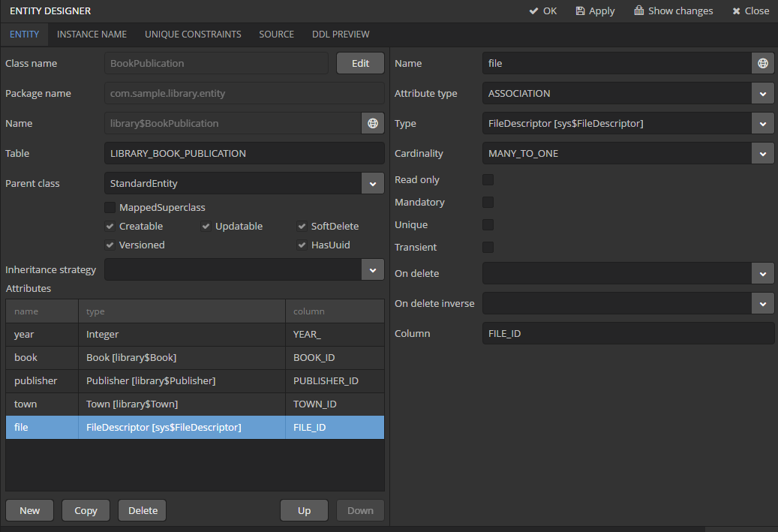
Task: Close the Entity Designer using the X
Action: (x=750, y=11)
